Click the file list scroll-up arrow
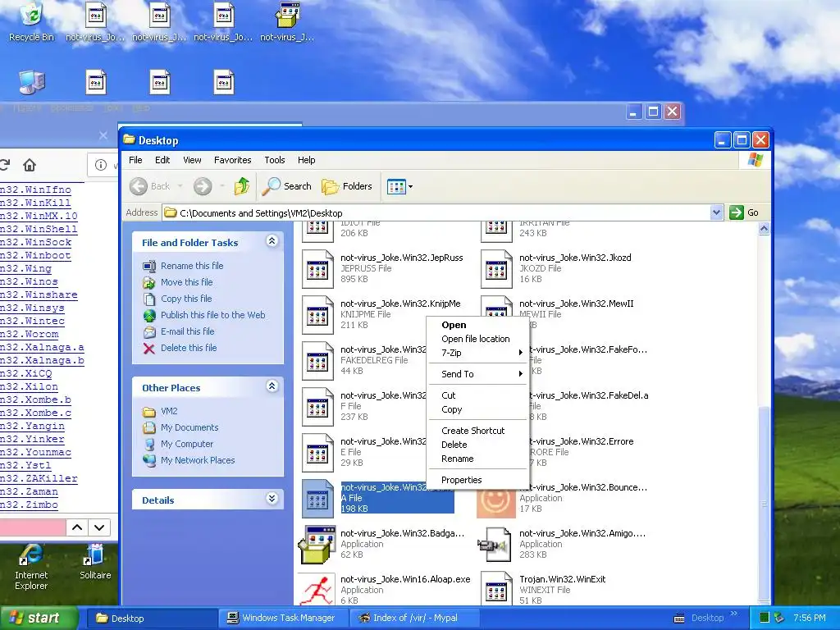840x630 pixels. [x=764, y=229]
